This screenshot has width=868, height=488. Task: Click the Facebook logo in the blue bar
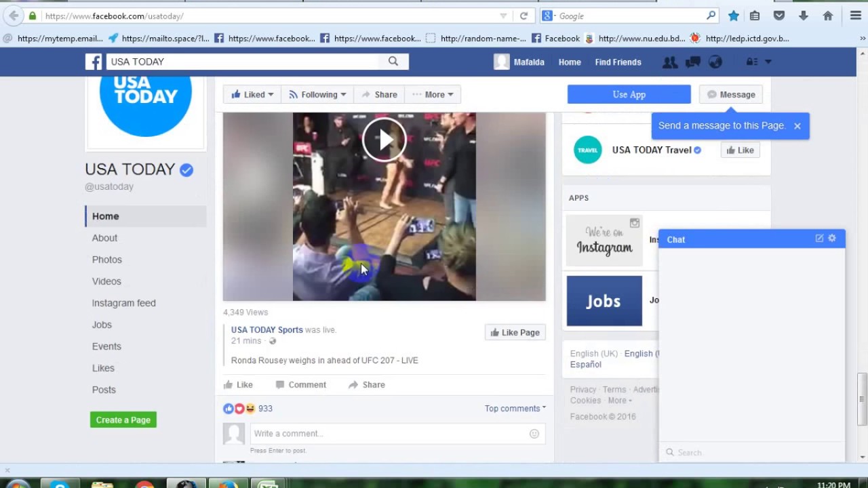click(94, 62)
